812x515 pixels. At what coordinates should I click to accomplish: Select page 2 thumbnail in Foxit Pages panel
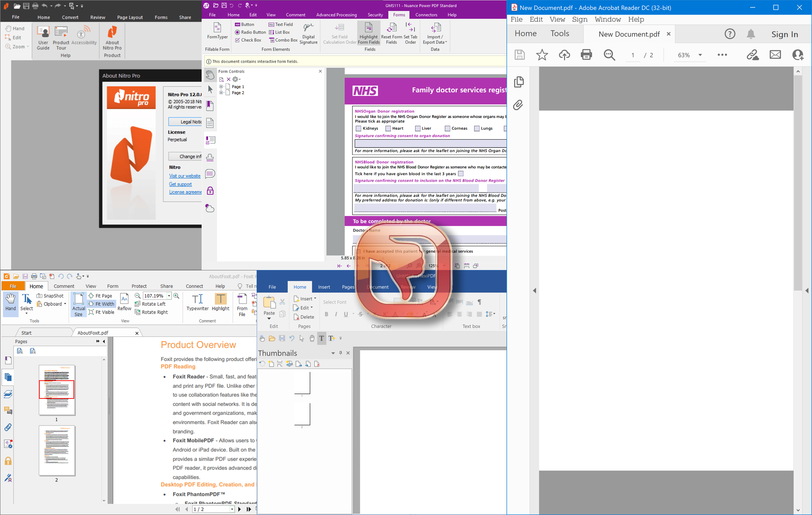click(56, 451)
